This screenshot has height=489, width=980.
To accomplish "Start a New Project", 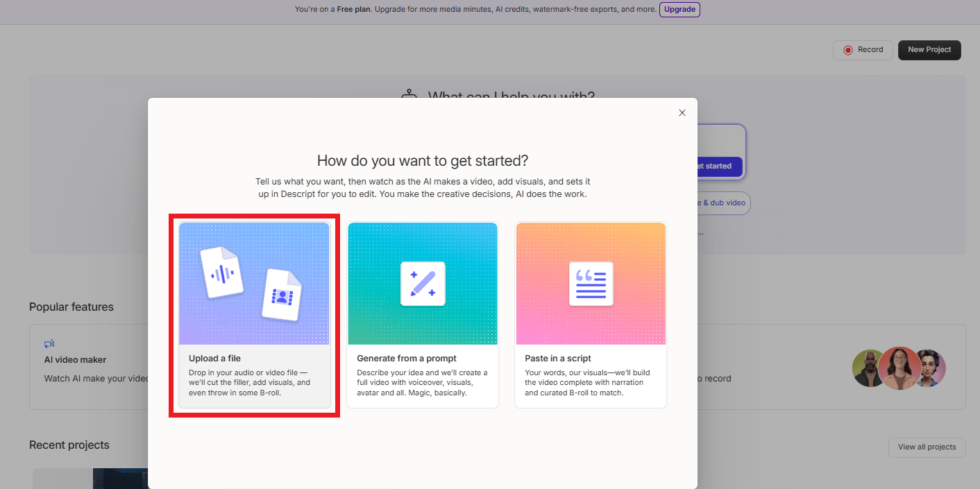I will pos(929,50).
